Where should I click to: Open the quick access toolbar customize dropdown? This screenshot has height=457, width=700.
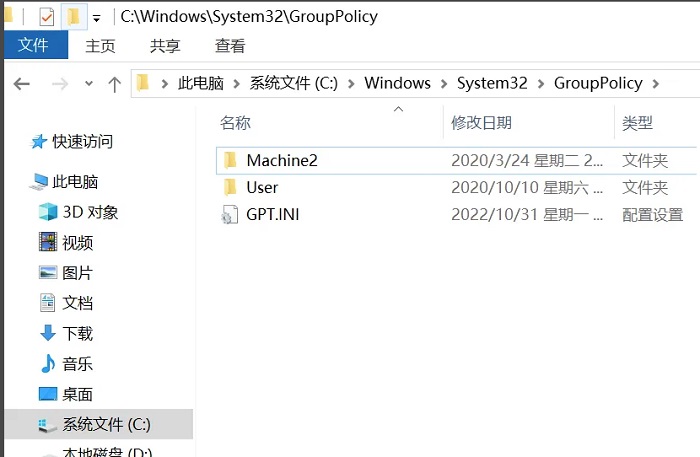click(96, 18)
